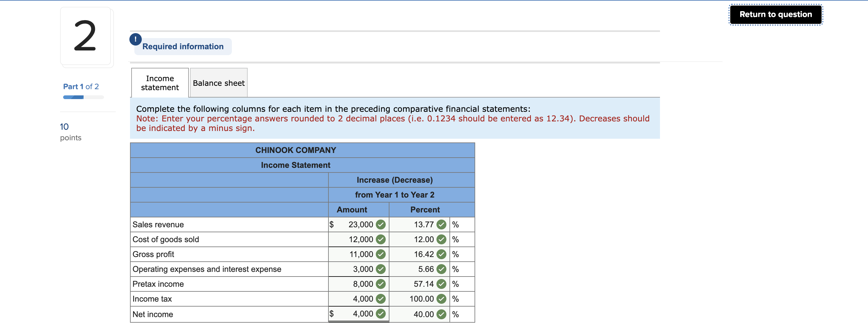Click the checkmark next to Sales revenue percent 13.77
Screen dimensions: 868x327
(441, 224)
